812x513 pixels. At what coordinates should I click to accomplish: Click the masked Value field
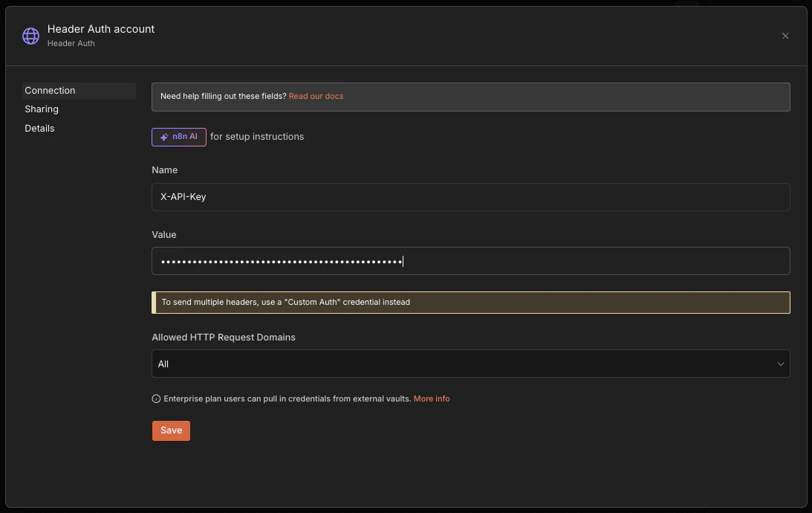470,261
